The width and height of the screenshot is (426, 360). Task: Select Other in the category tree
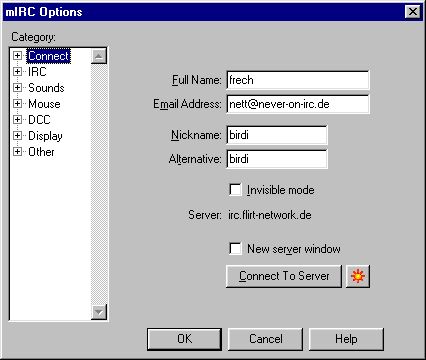pos(41,152)
